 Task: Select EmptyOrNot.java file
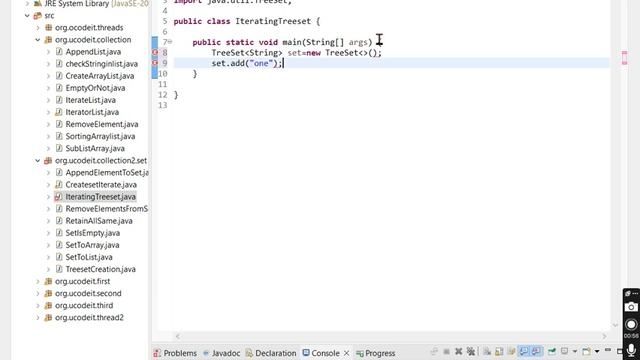(x=95, y=88)
